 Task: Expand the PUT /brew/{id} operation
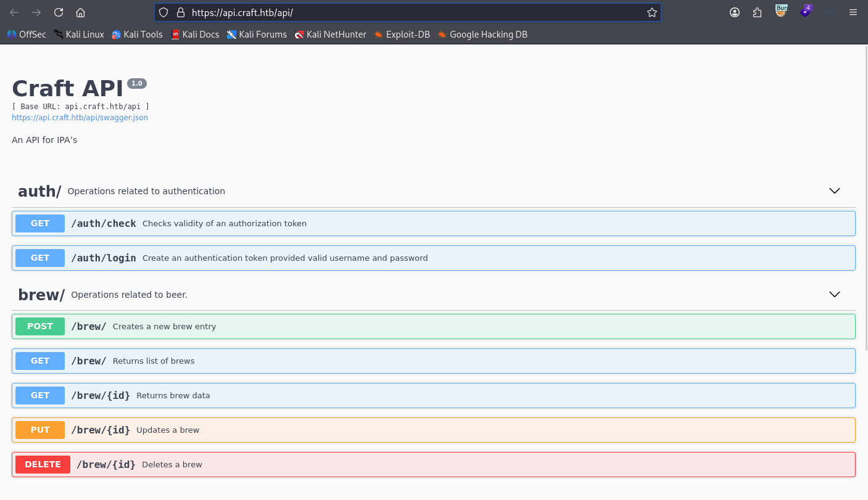433,430
